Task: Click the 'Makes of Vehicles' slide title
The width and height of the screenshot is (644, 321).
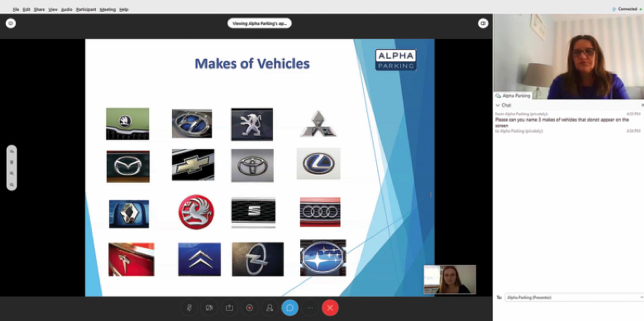Action: [252, 63]
